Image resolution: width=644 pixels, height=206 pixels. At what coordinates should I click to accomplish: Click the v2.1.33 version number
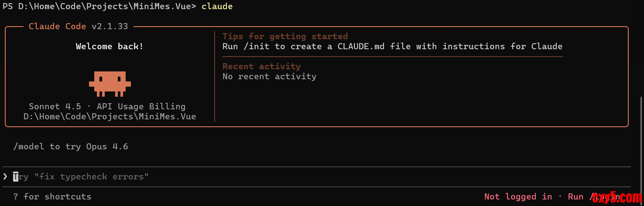click(110, 26)
